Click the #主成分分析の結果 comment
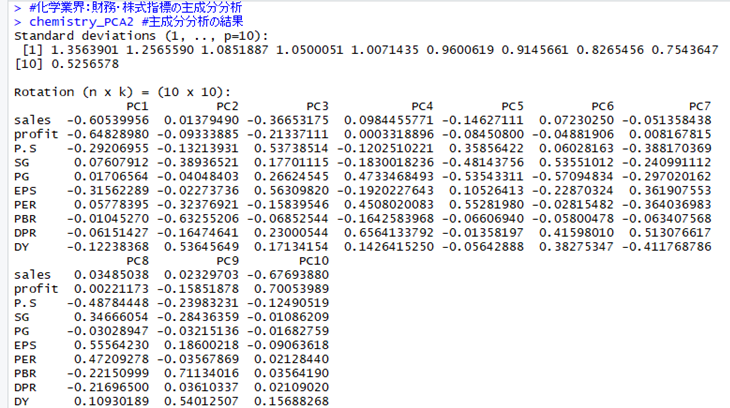 [192, 22]
